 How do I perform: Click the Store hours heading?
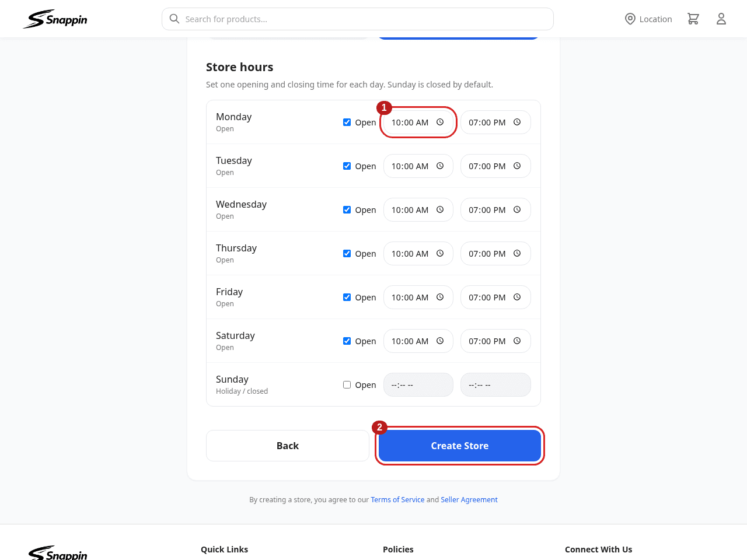point(240,67)
